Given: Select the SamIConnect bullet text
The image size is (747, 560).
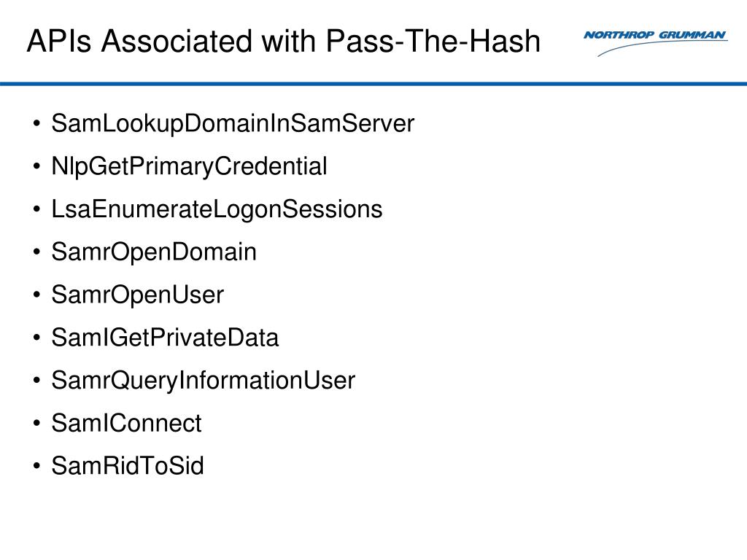Looking at the screenshot, I should pos(126,423).
